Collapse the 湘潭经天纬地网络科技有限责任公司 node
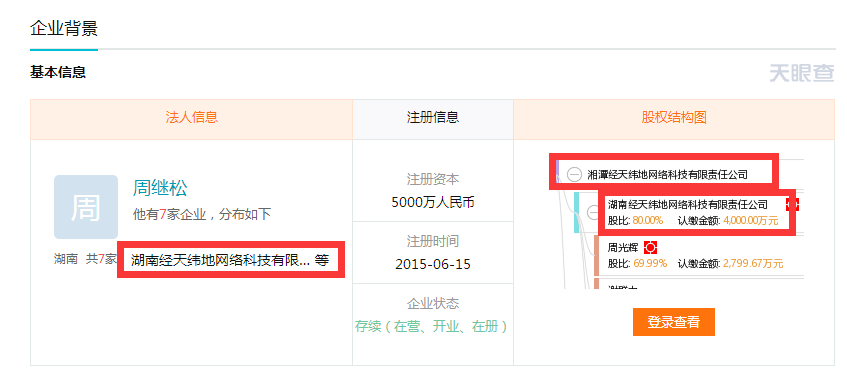Screen dimensions: 847x368 pos(574,175)
